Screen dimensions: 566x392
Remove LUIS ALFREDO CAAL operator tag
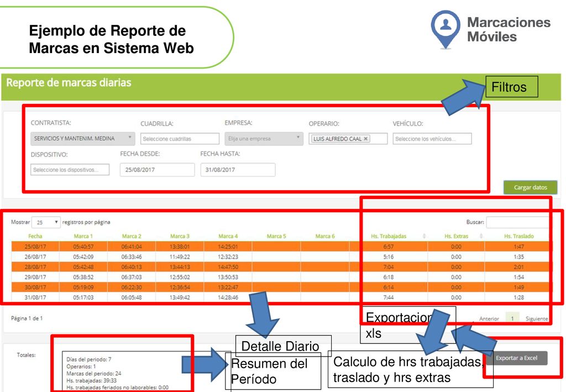point(366,139)
